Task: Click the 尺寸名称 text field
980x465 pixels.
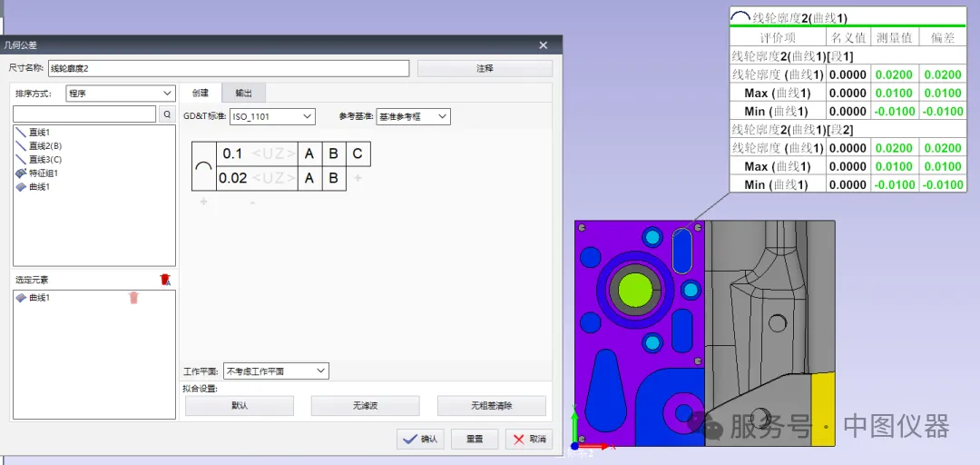Action: [x=228, y=68]
